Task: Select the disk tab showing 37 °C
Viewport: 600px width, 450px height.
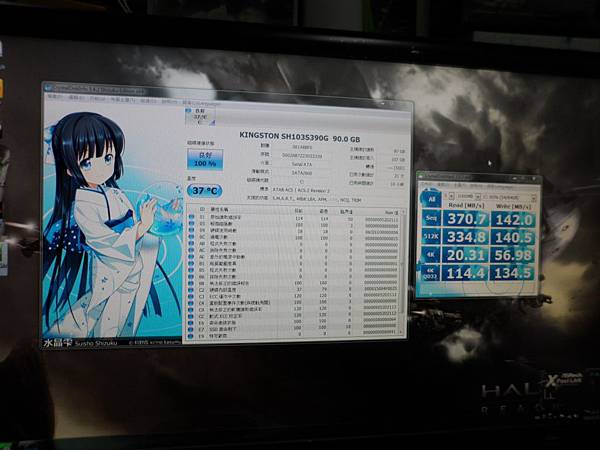Action: 200,117
